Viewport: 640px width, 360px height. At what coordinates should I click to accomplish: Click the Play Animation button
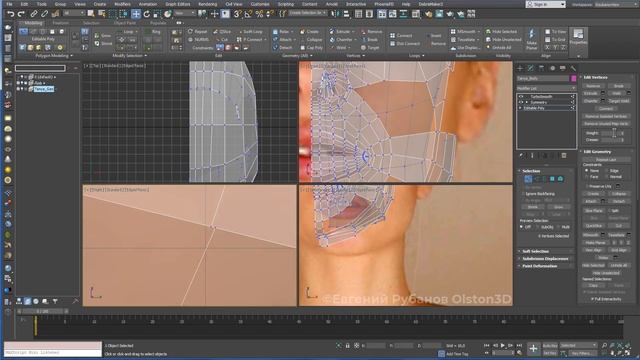click(x=502, y=345)
